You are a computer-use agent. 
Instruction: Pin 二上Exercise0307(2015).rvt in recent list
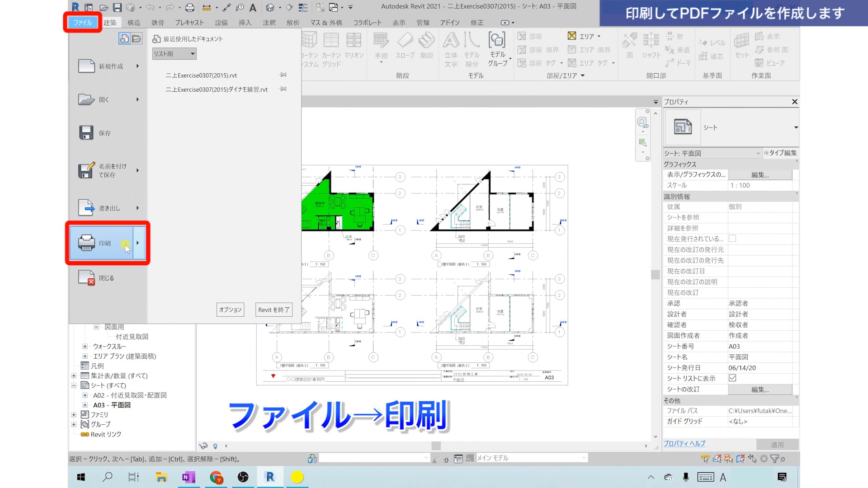(x=283, y=75)
